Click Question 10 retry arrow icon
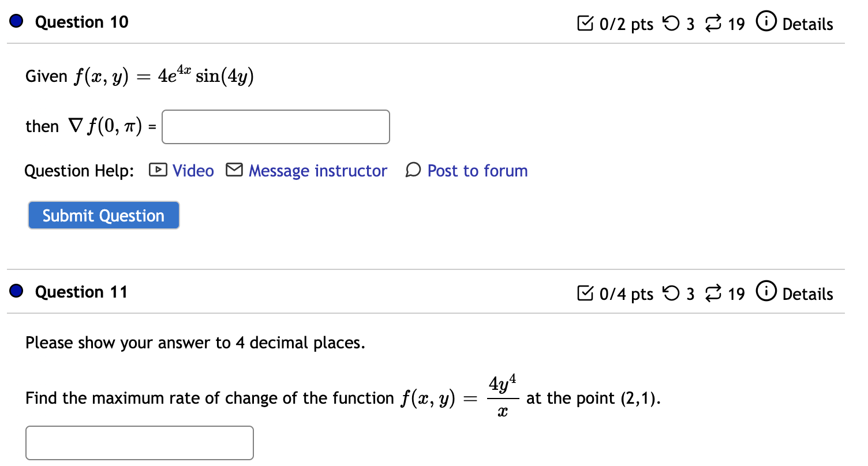Screen dimensions: 868x466 [672, 24]
